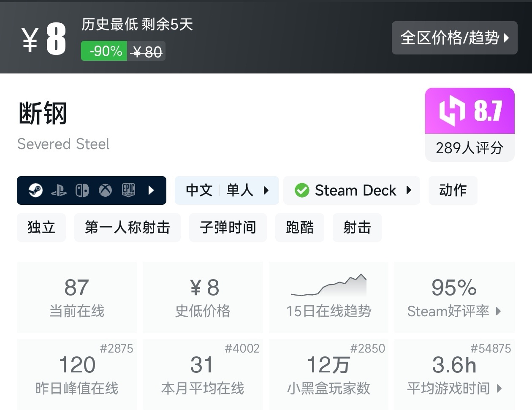
Task: Click the Nintendo Switch platform icon
Action: point(82,191)
